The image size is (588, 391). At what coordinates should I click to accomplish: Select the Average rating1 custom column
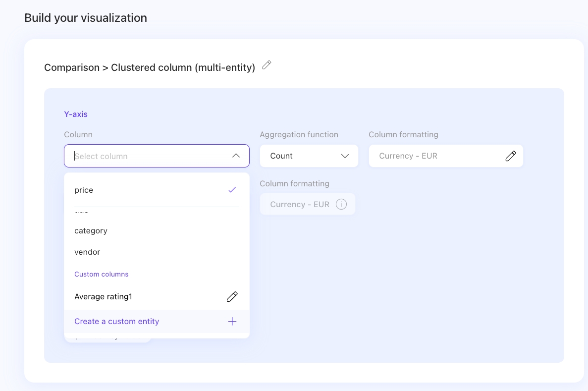[104, 297]
